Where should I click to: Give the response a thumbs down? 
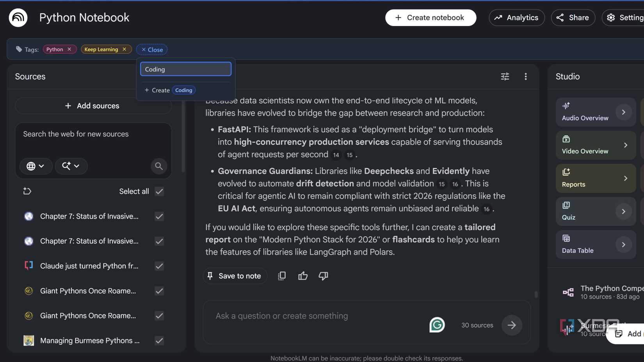point(323,276)
